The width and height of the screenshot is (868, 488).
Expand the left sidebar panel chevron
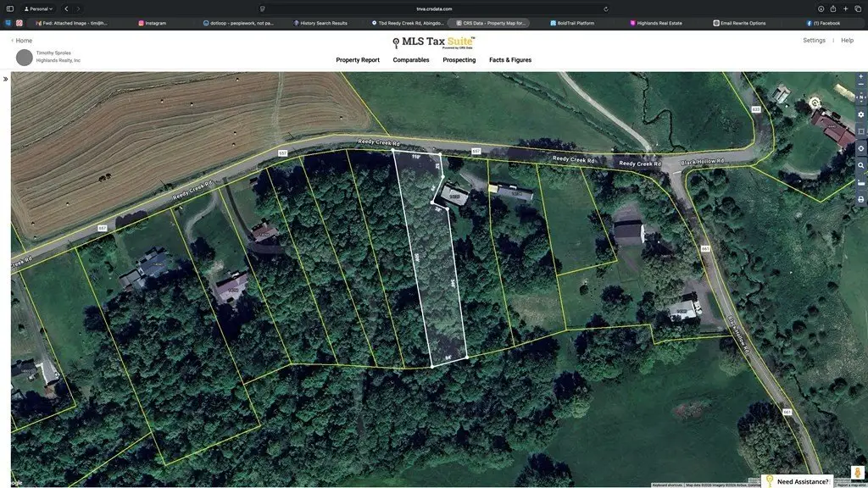pyautogui.click(x=5, y=79)
